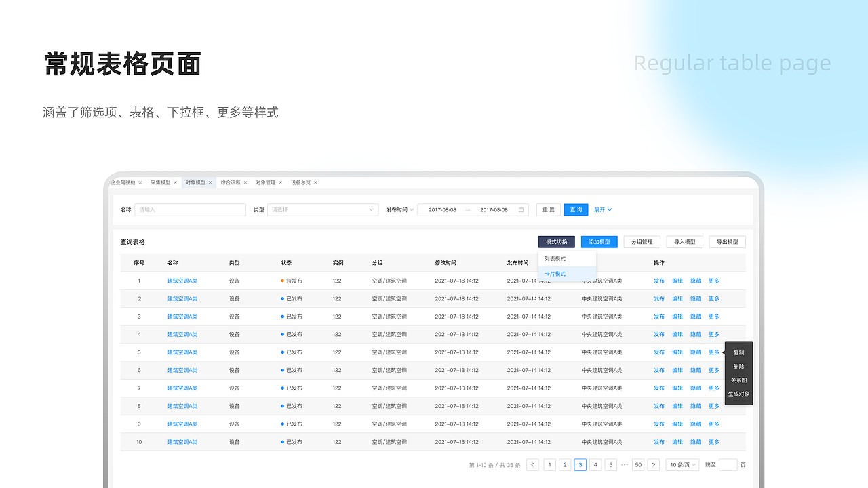Click the 添加模型 button
The width and height of the screenshot is (868, 488).
click(599, 242)
